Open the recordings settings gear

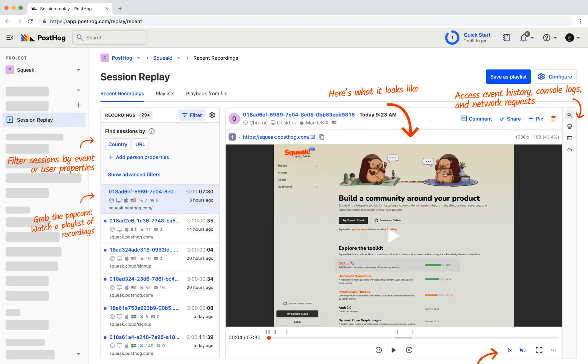[212, 115]
